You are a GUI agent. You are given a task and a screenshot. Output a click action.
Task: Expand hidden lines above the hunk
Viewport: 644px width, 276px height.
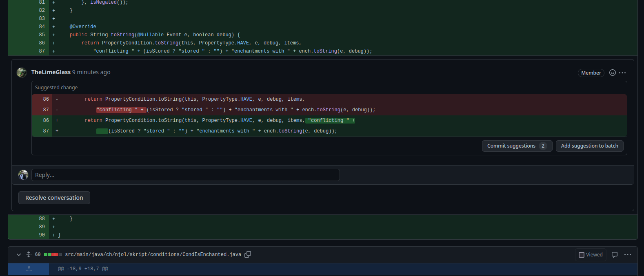point(29,269)
